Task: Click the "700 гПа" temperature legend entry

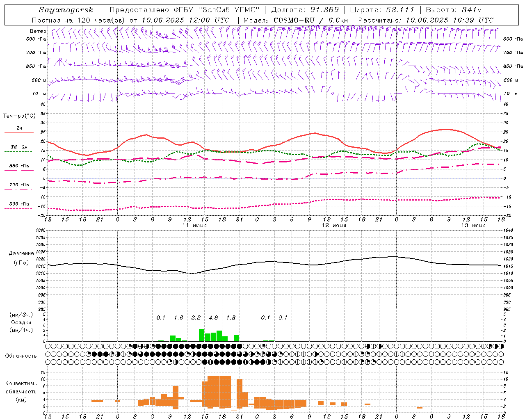Action: 19,185
